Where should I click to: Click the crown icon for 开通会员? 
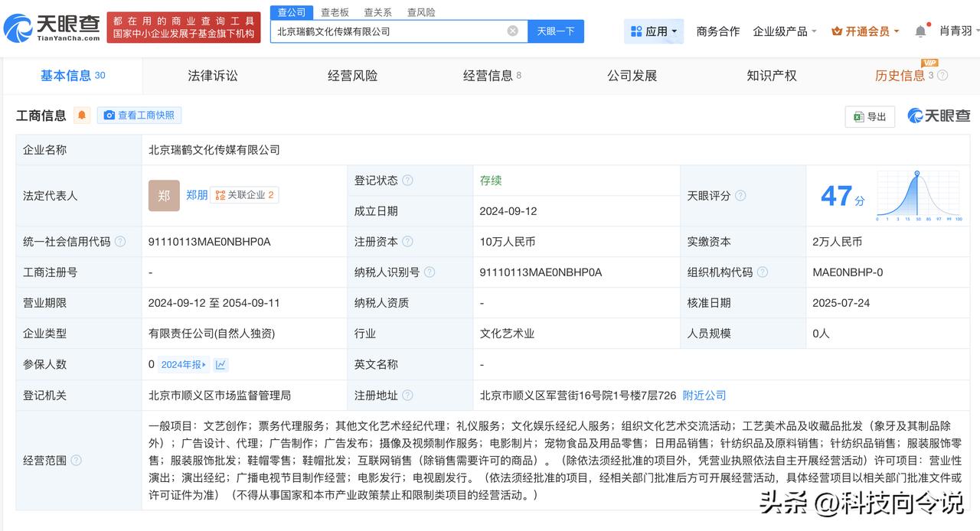point(836,31)
